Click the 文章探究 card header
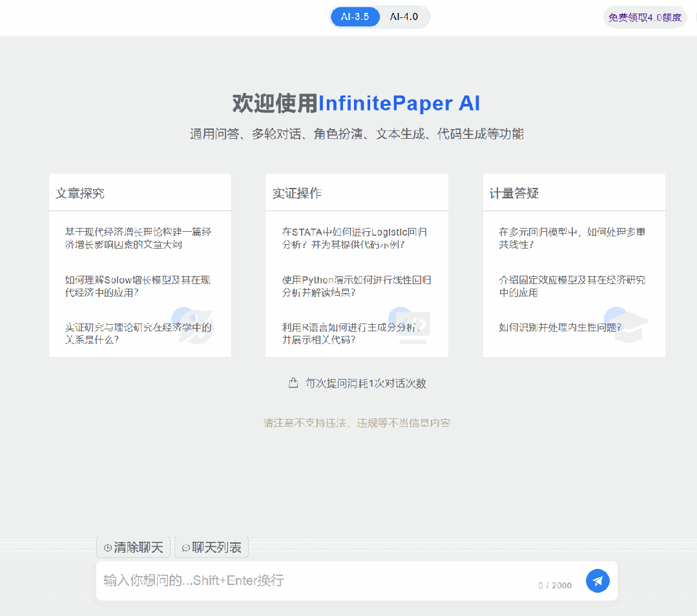This screenshot has width=697, height=616. (140, 193)
